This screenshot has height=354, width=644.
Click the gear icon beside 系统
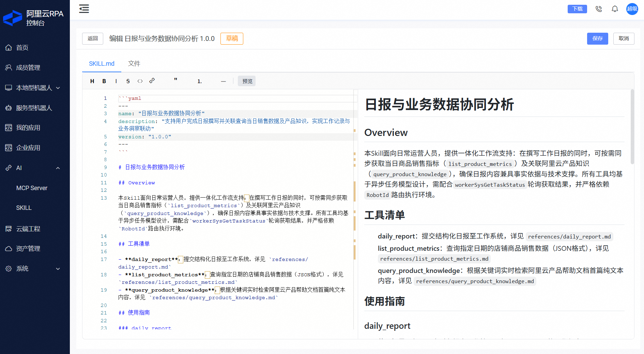(x=9, y=269)
